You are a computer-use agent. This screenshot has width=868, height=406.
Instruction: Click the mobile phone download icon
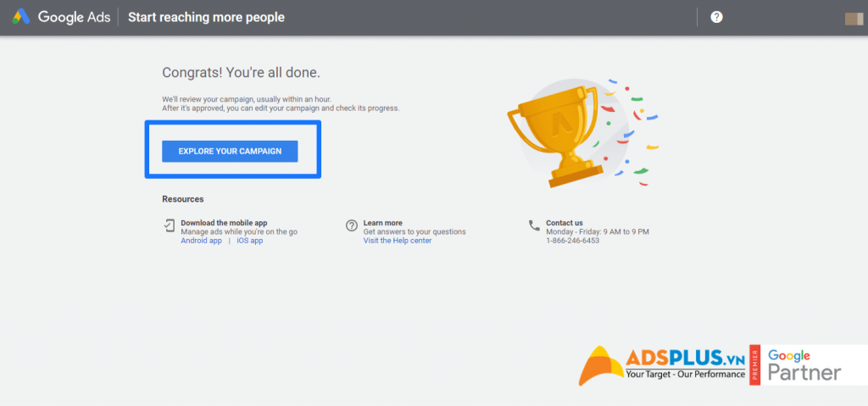pyautogui.click(x=169, y=225)
